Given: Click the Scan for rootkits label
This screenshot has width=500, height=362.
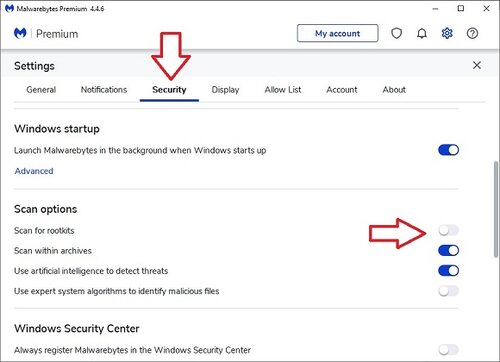Looking at the screenshot, I should click(44, 231).
